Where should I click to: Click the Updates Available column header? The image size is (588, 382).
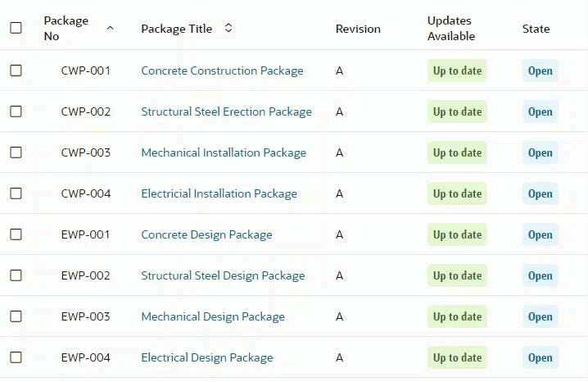pyautogui.click(x=451, y=28)
